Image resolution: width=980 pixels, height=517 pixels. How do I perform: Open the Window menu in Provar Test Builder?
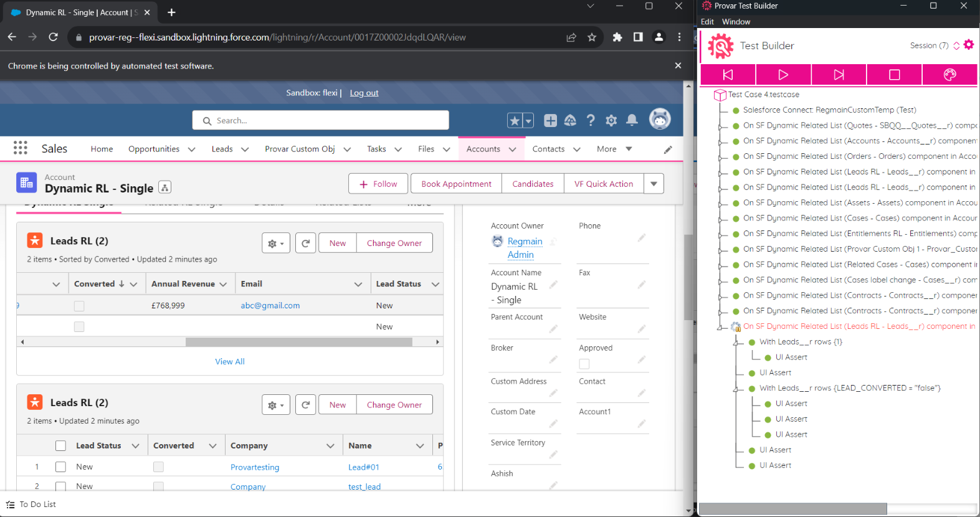tap(736, 22)
